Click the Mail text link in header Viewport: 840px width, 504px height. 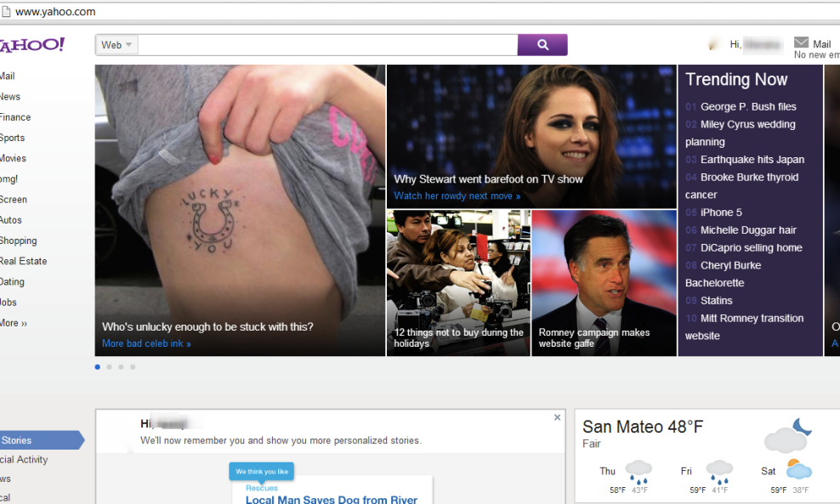point(822,44)
